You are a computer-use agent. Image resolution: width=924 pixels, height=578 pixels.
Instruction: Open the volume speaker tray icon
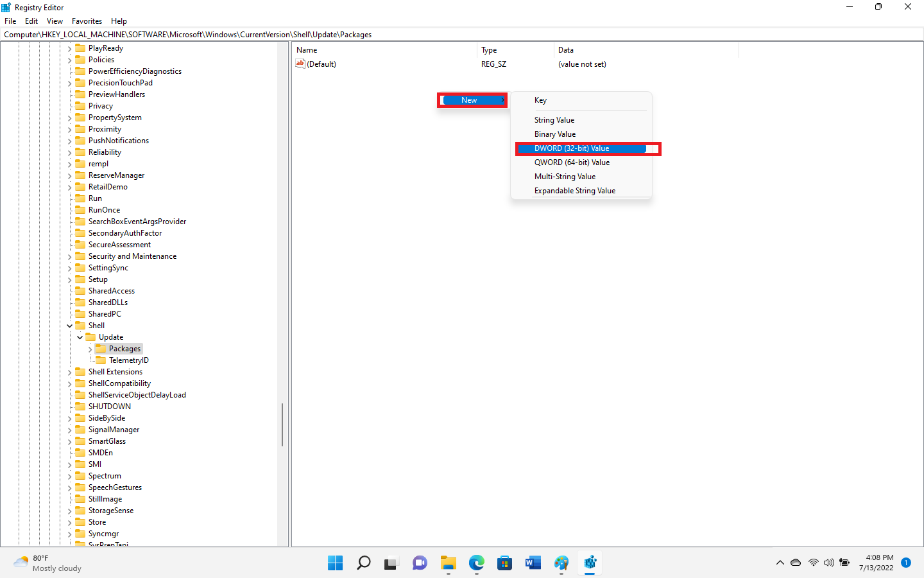pos(829,563)
